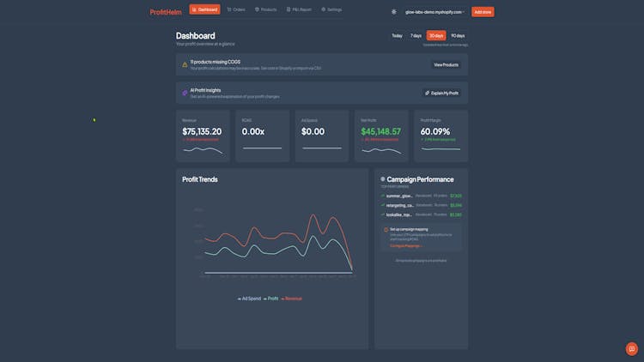Click the Campaign Performance header icon
This screenshot has height=362, width=644.
[x=383, y=179]
